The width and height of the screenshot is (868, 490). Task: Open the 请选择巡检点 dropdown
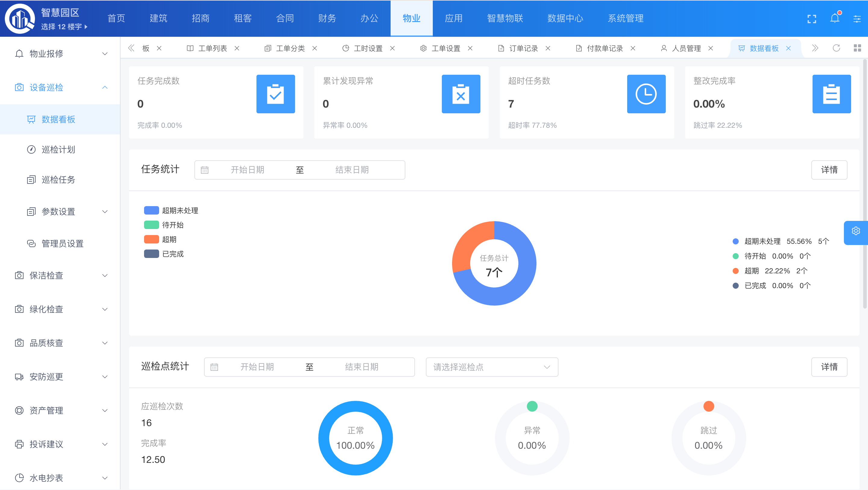[492, 367]
